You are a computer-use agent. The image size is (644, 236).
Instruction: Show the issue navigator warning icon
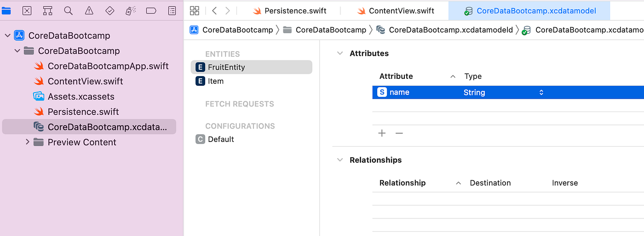point(89,11)
